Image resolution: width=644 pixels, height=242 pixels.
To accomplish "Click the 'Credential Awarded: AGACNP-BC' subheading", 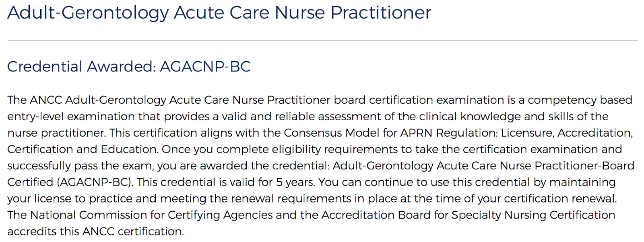I will click(129, 67).
